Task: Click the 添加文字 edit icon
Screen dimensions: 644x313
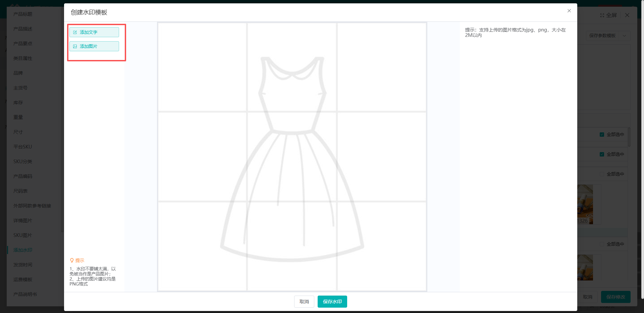Action: pyautogui.click(x=75, y=33)
